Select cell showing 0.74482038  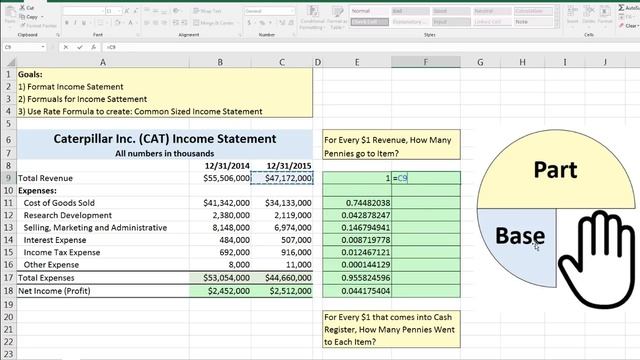click(x=357, y=203)
